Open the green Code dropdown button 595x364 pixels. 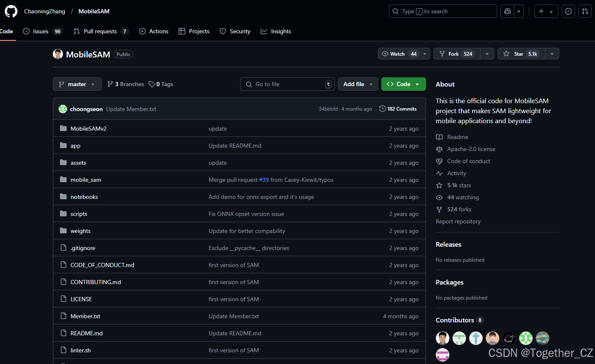[403, 84]
